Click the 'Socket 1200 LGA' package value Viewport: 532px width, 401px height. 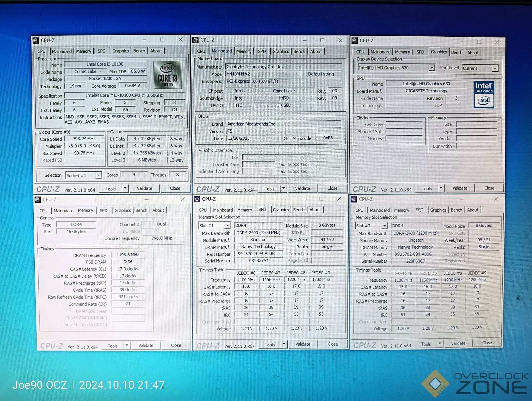point(105,79)
